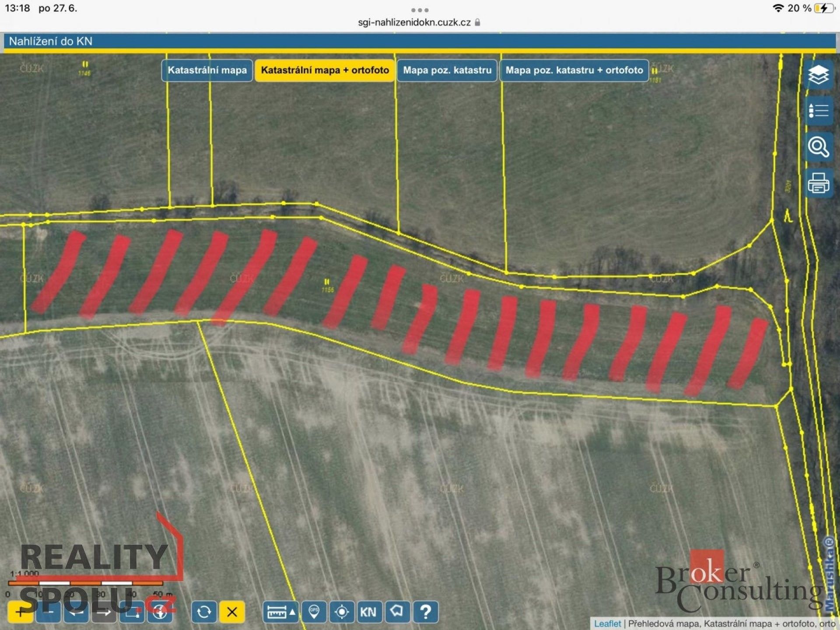Image resolution: width=840 pixels, height=630 pixels.
Task: Open the map search tool
Action: [x=818, y=147]
